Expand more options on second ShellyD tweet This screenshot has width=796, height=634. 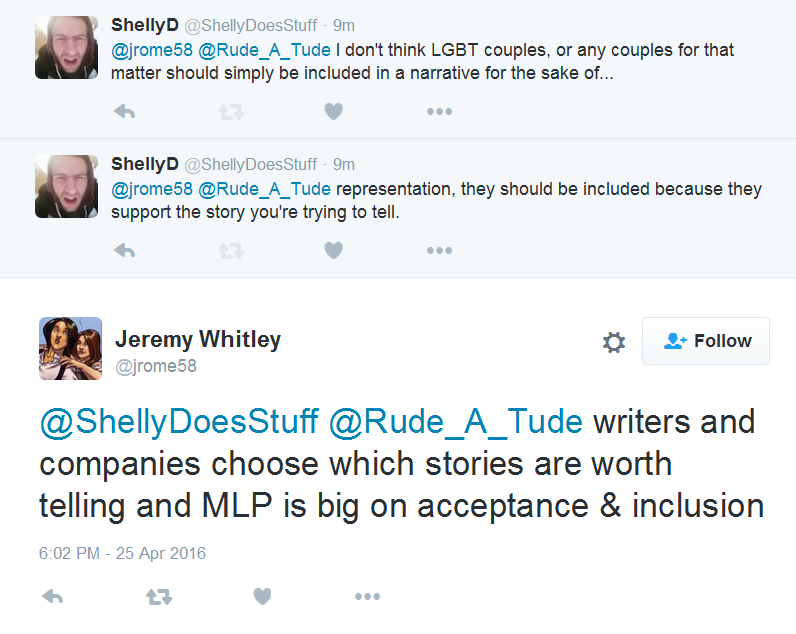[439, 250]
